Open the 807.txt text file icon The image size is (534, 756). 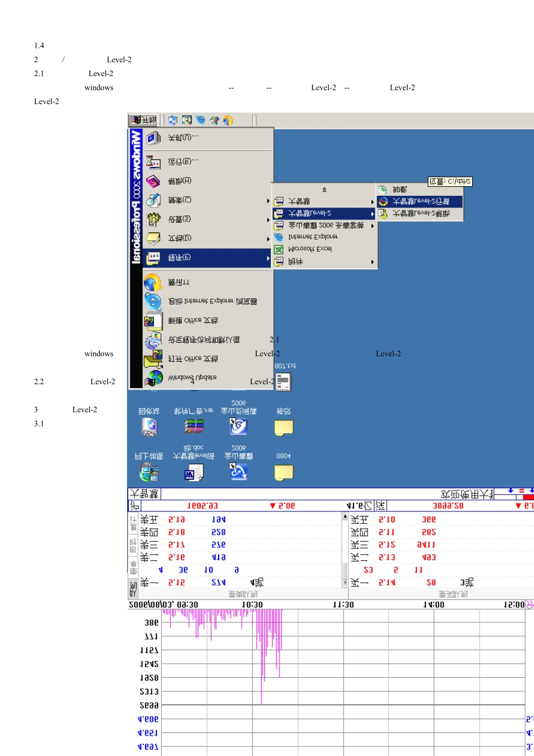coord(283,382)
